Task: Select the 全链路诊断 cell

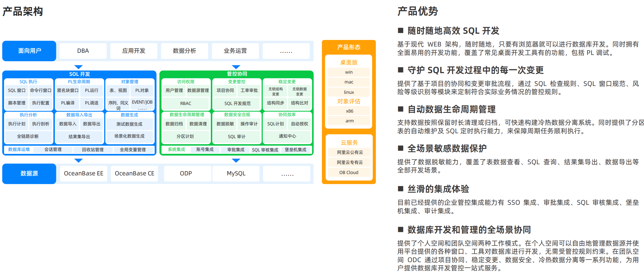Action: pos(28,137)
